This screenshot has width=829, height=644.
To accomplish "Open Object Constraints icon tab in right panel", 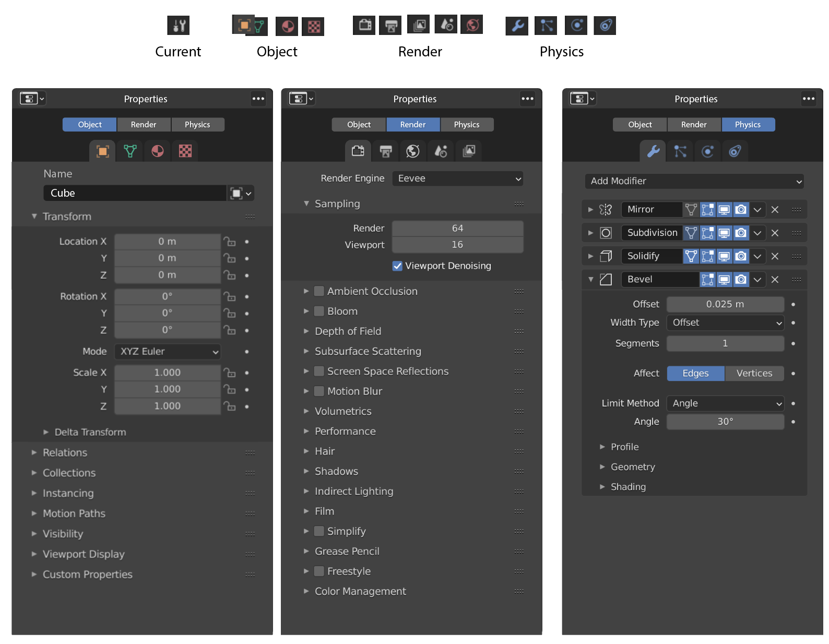I will tap(735, 151).
